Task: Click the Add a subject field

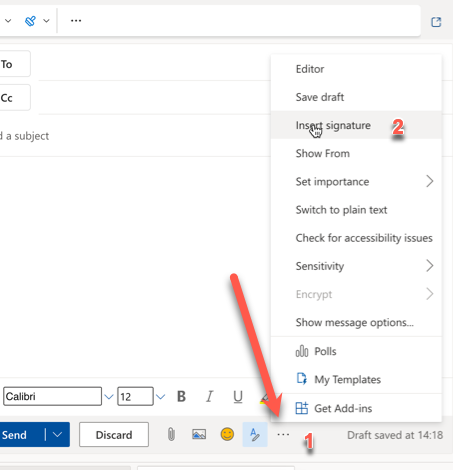Action: point(133,136)
